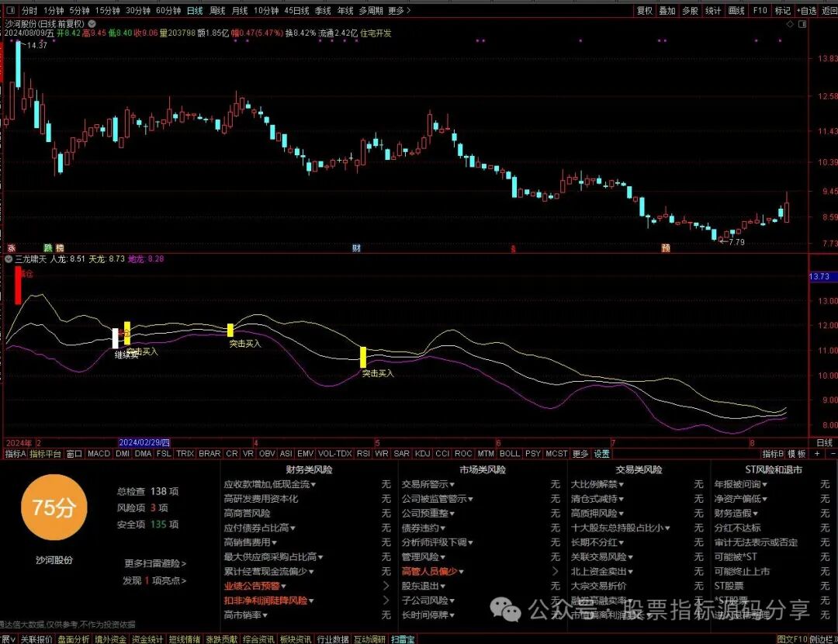838x644 pixels.
Task: Open 设置 in indicator bar
Action: tap(602, 453)
